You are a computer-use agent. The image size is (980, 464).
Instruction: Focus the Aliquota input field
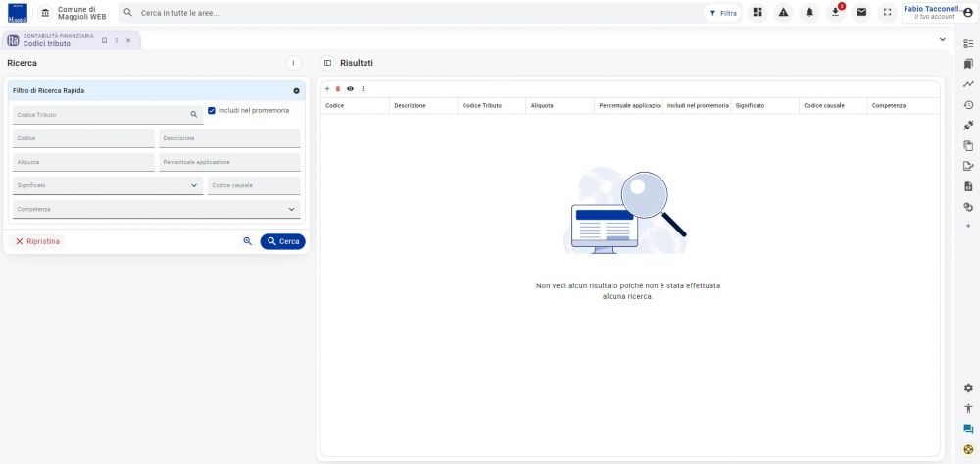[83, 162]
